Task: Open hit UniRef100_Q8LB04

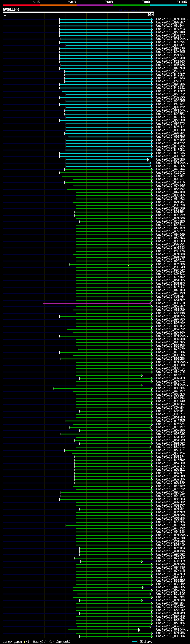Action: click(x=170, y=26)
